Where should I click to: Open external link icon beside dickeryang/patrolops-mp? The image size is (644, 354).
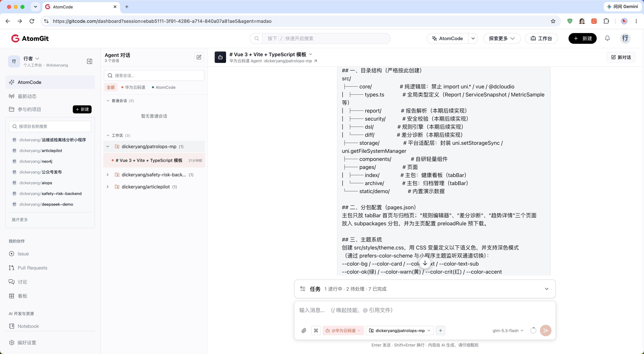pos(316,61)
